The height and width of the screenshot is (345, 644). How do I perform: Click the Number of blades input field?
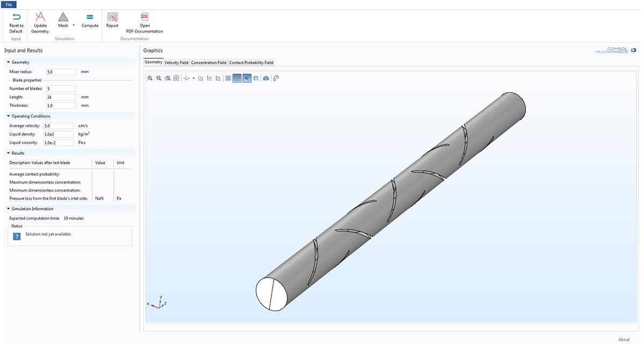tap(61, 89)
